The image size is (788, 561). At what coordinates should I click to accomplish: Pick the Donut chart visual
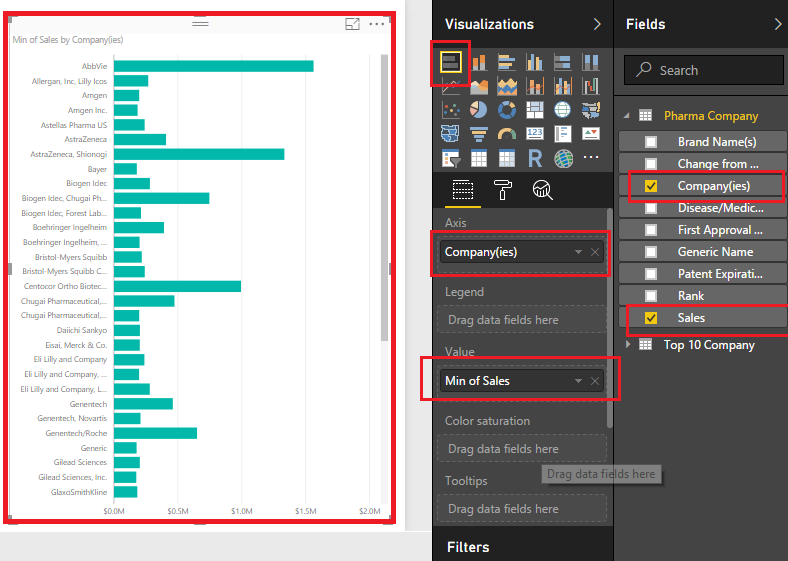tap(507, 110)
